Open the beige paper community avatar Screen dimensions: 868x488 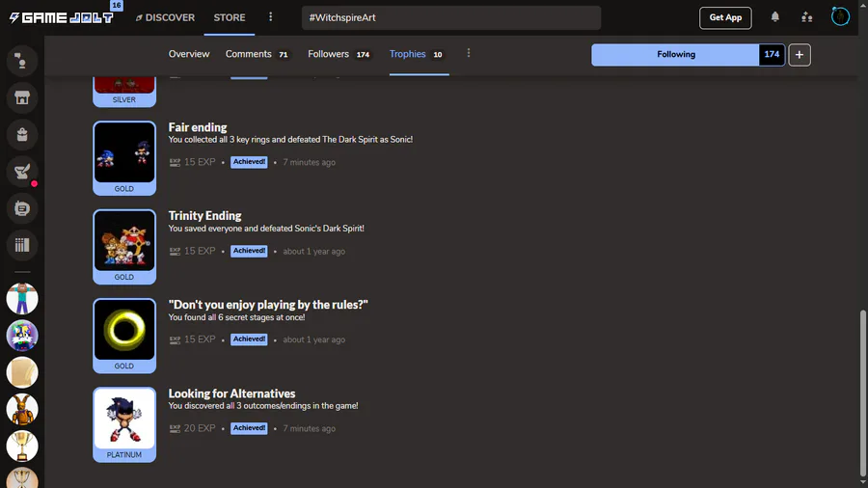[x=22, y=372]
